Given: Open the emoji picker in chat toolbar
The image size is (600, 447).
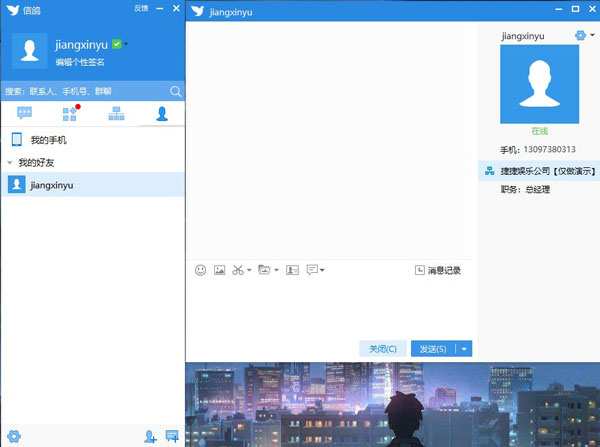Looking at the screenshot, I should click(x=200, y=270).
